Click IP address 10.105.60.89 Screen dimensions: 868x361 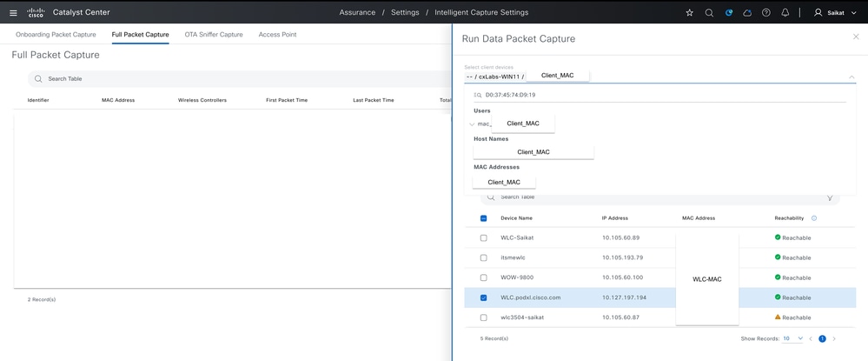620,237
